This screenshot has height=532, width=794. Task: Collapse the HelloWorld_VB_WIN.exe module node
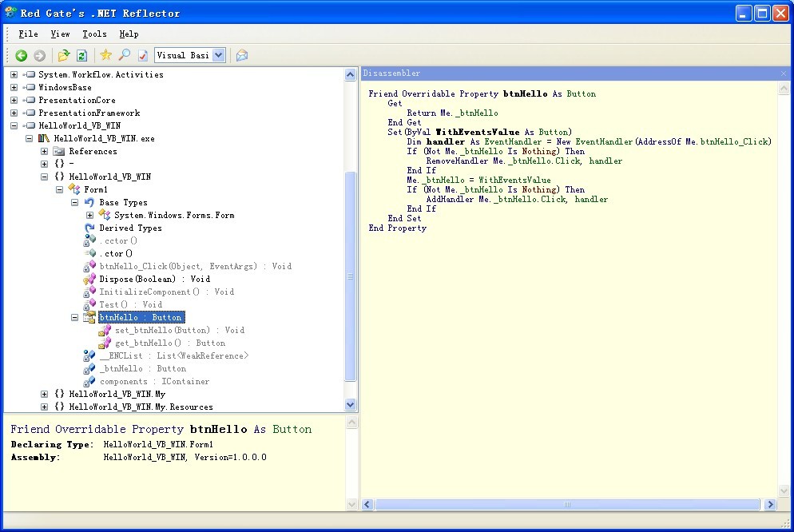click(x=30, y=138)
